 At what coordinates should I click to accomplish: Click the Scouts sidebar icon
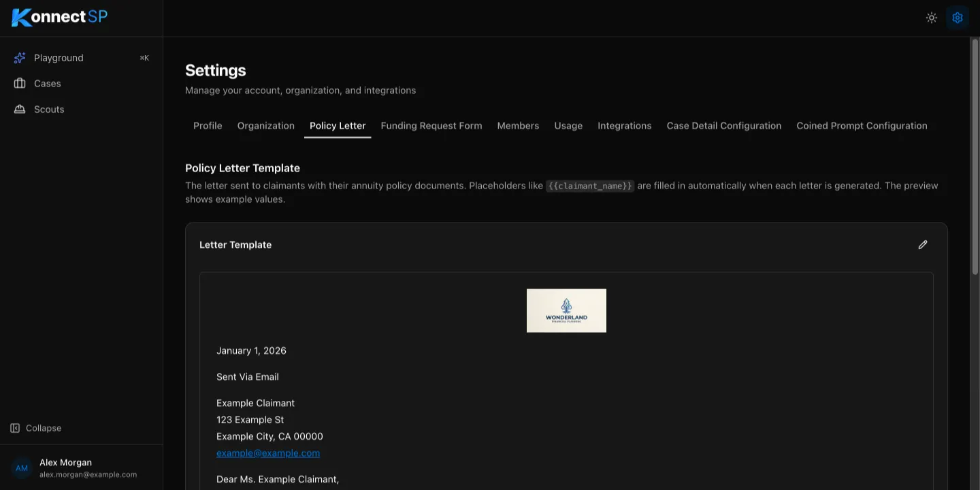pyautogui.click(x=20, y=109)
